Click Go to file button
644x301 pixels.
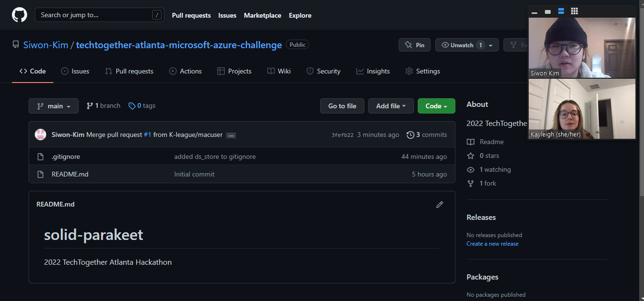pyautogui.click(x=342, y=106)
